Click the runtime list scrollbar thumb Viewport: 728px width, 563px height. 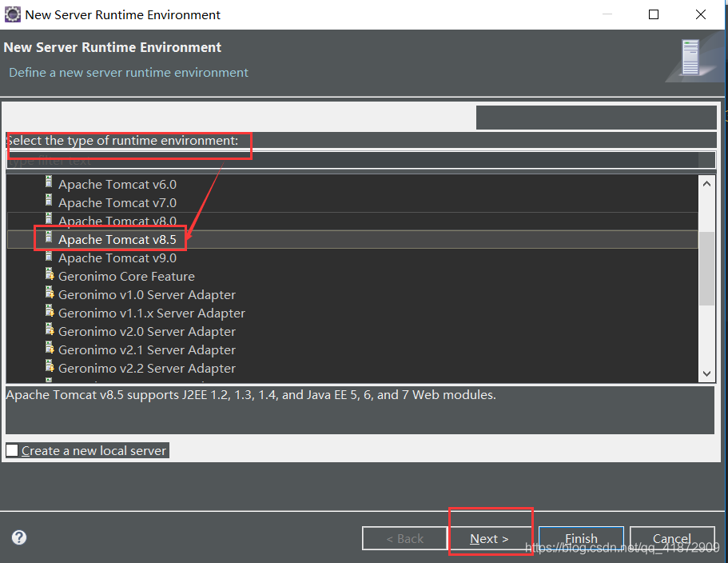706,269
